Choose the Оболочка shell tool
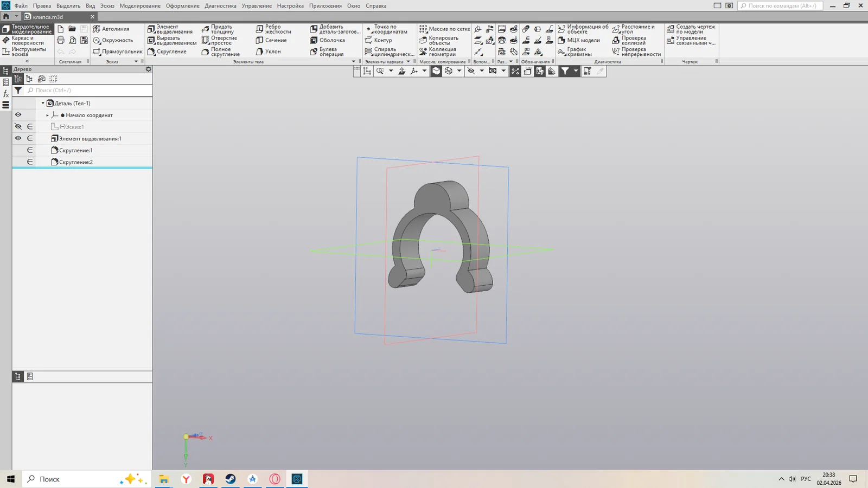This screenshot has width=868, height=488. click(x=328, y=40)
